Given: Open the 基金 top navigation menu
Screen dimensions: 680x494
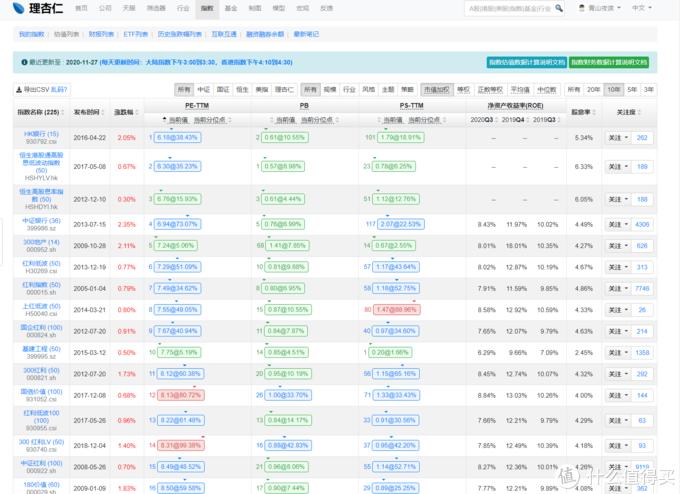Looking at the screenshot, I should [230, 8].
